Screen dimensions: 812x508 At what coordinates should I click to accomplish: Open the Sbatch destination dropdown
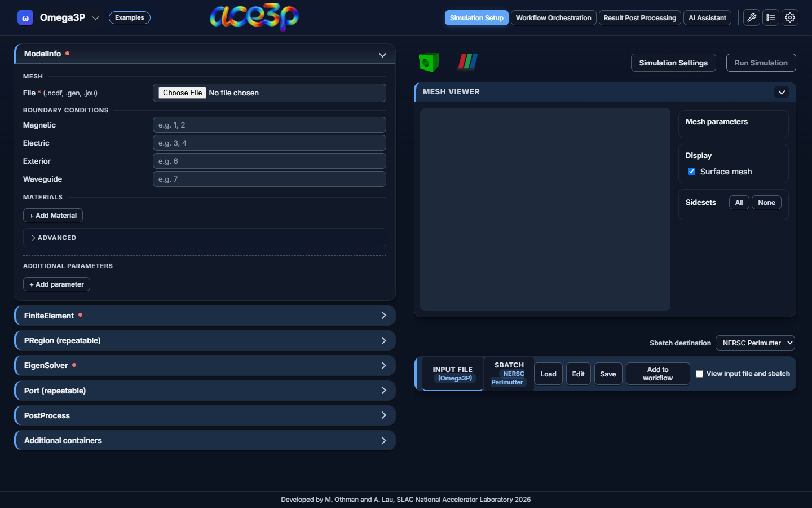click(755, 343)
